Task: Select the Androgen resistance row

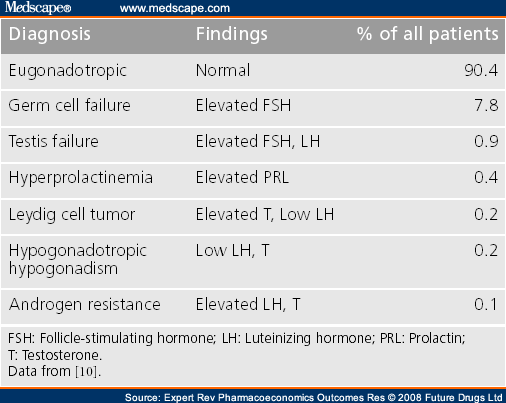Action: point(253,305)
